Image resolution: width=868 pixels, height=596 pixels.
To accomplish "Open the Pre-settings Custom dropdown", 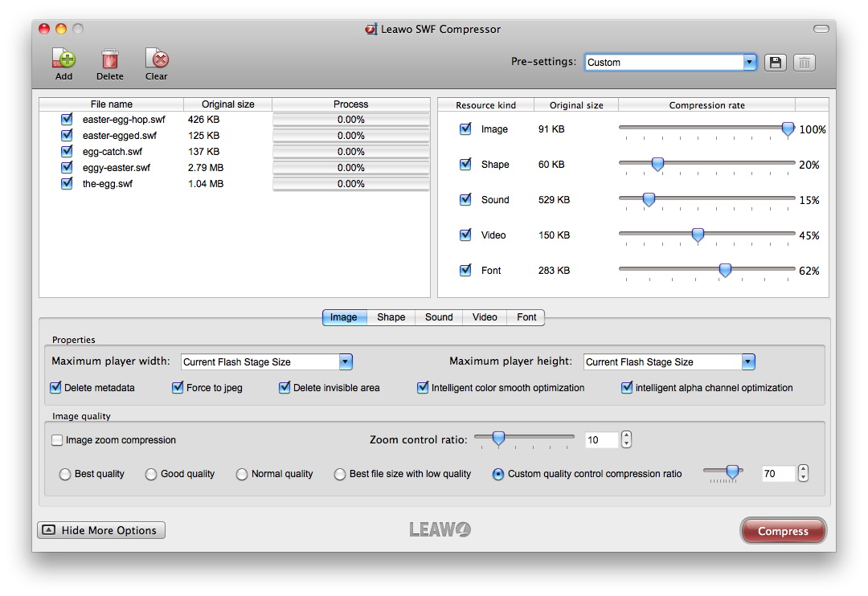I will [x=750, y=62].
